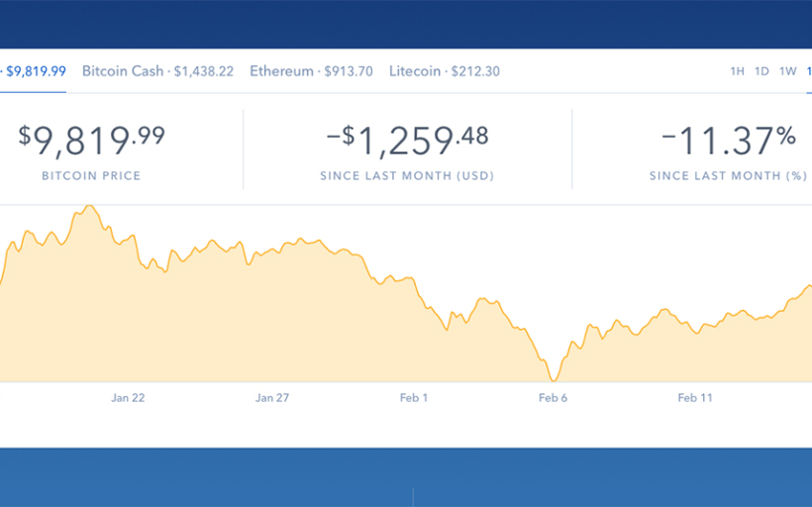
Task: Click the BITCOIN PRICE label
Action: tap(91, 176)
